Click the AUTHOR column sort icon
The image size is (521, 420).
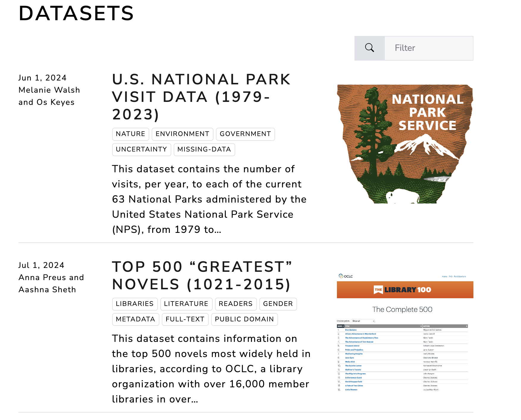[x=466, y=326]
